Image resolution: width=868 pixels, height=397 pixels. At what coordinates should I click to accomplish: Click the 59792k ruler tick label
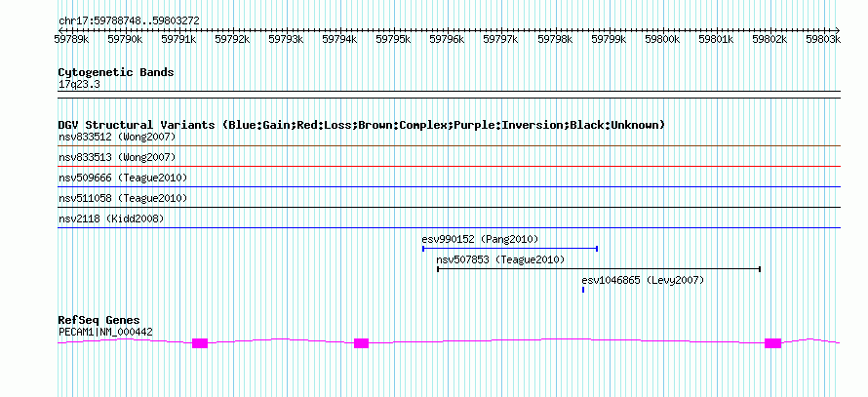(x=232, y=39)
